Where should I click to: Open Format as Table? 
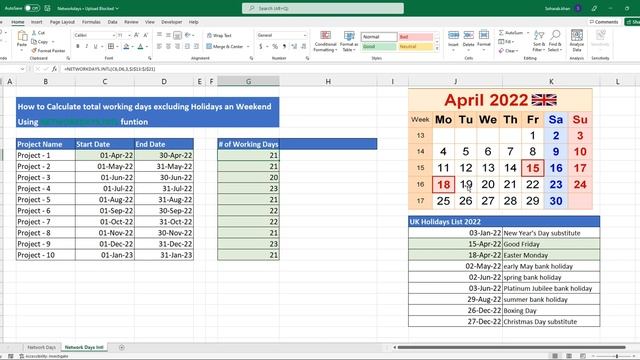pyautogui.click(x=349, y=41)
